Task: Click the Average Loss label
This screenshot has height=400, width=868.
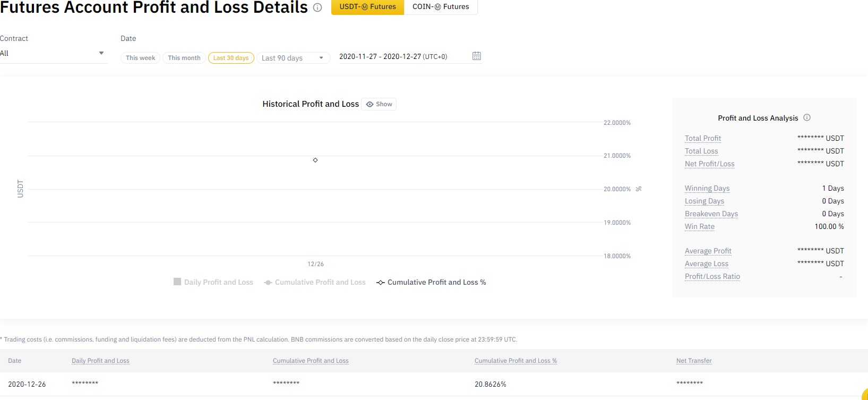Action: pyautogui.click(x=707, y=263)
